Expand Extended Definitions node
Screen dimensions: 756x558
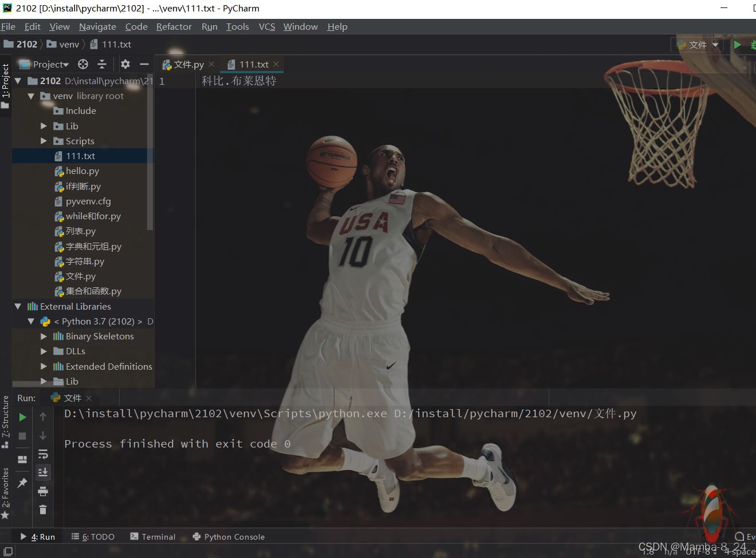click(x=44, y=366)
